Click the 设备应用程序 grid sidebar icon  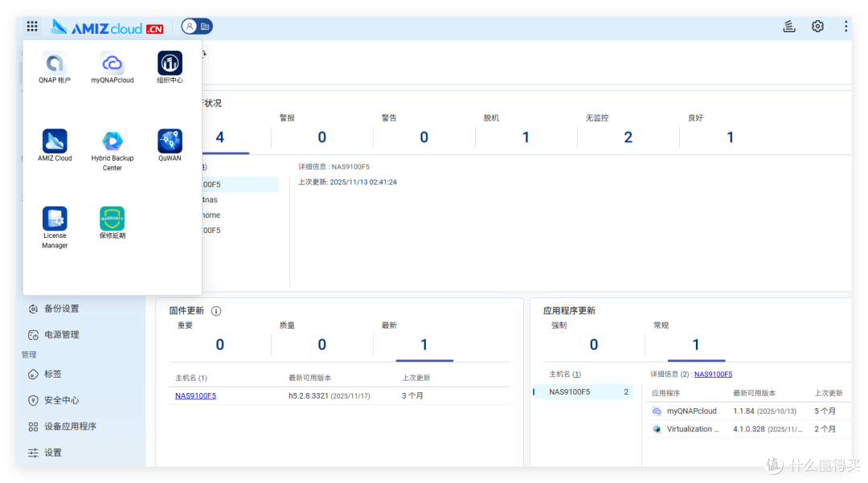tap(33, 427)
